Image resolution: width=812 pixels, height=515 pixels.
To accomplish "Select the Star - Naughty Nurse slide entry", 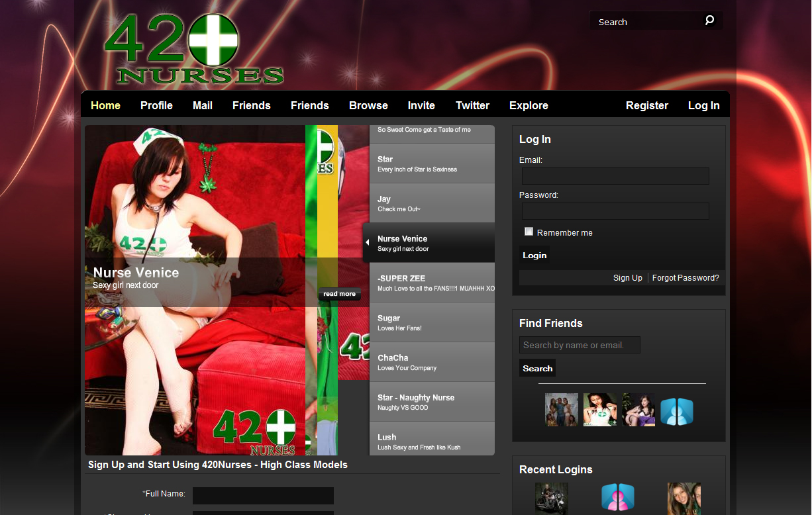I will pyautogui.click(x=432, y=402).
